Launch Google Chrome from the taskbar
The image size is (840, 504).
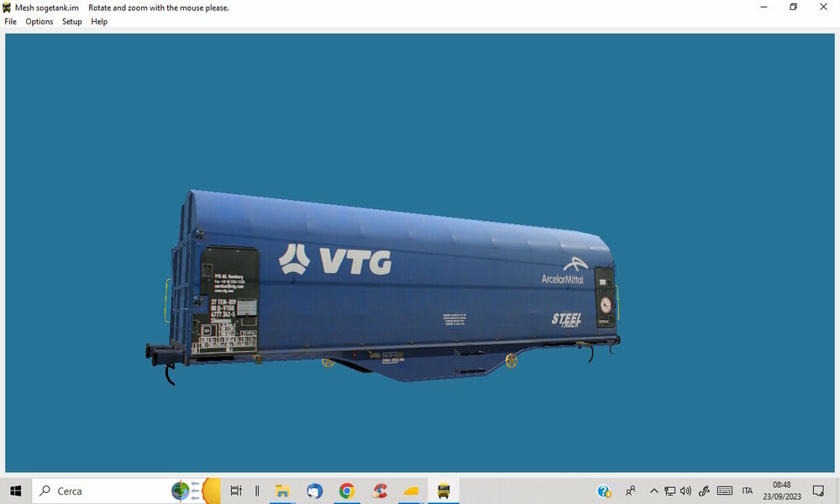tap(347, 491)
